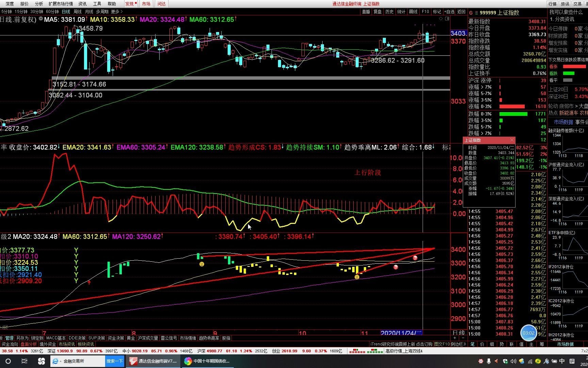Select the 筹 tab icon at bottom right

tap(542, 344)
